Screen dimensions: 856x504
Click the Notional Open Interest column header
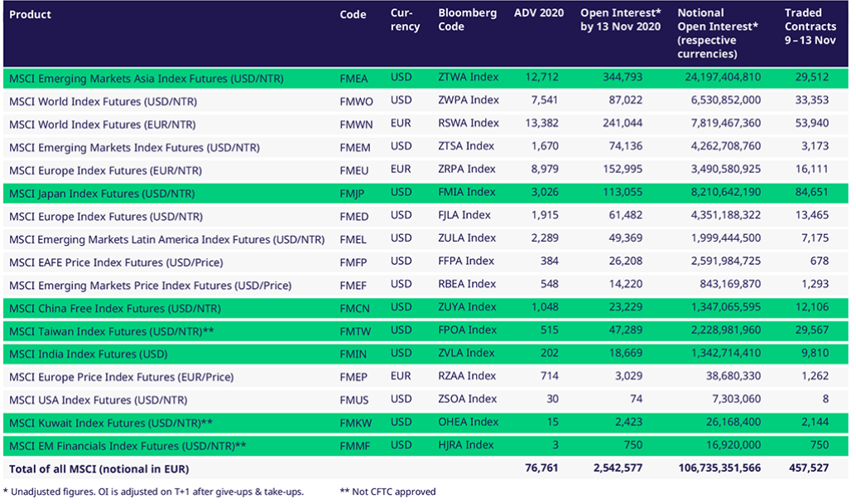click(x=718, y=33)
